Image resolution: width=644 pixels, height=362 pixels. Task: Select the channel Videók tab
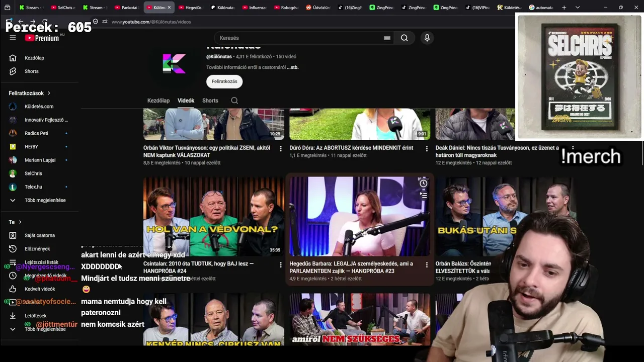tap(186, 101)
